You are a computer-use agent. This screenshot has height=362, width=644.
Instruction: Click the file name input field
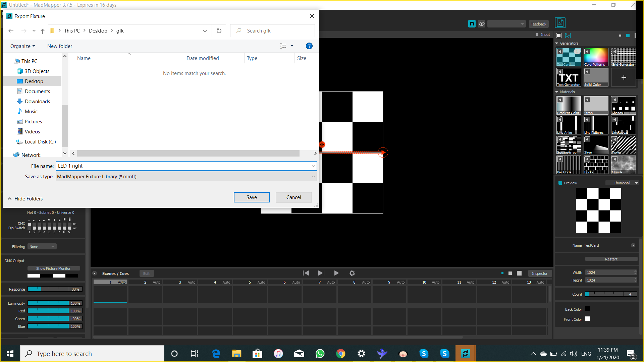[x=184, y=165]
